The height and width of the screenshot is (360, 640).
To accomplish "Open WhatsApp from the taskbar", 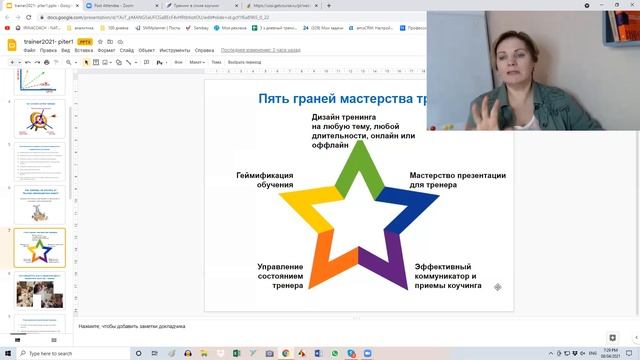I will point(335,353).
